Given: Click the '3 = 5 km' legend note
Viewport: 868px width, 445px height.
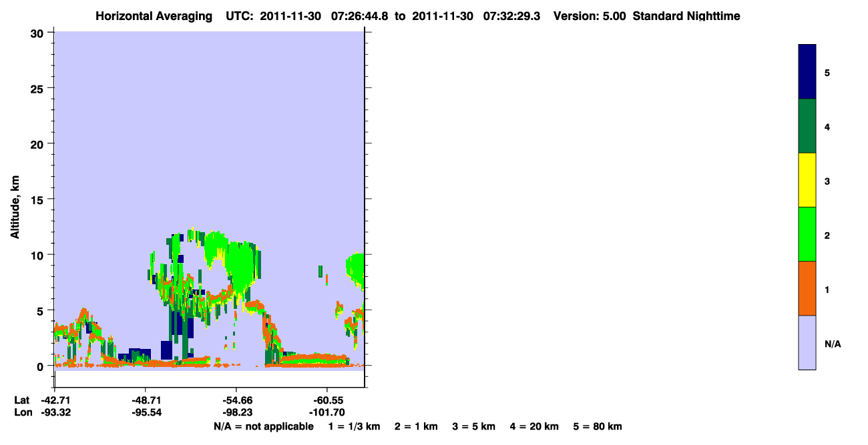Looking at the screenshot, I should pos(474,426).
